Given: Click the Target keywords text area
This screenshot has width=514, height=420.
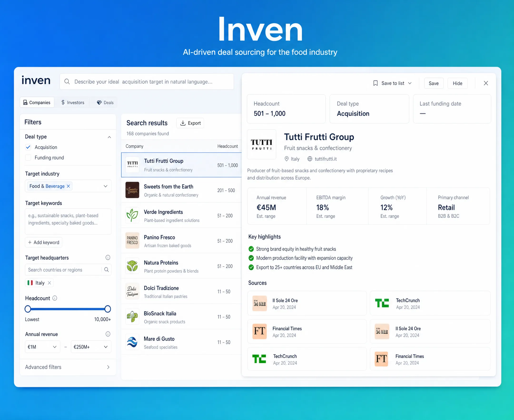Looking at the screenshot, I should pos(68,221).
